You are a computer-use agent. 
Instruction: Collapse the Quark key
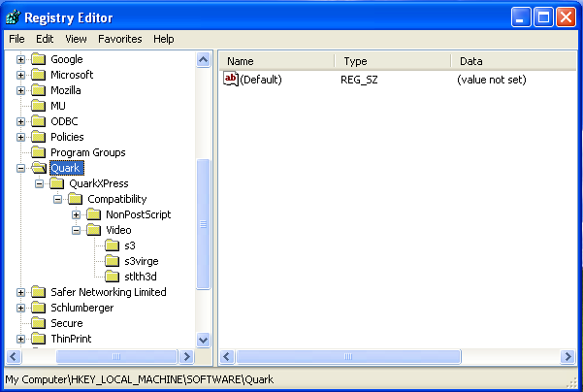click(x=20, y=169)
